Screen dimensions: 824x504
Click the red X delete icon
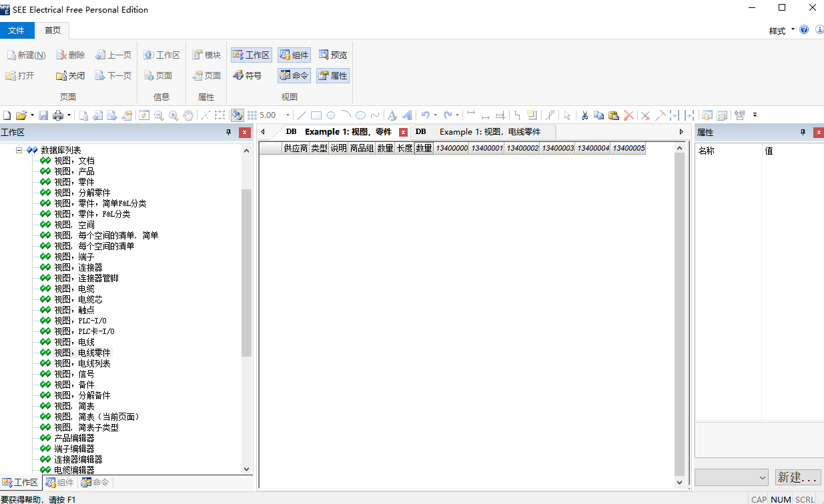coord(629,115)
